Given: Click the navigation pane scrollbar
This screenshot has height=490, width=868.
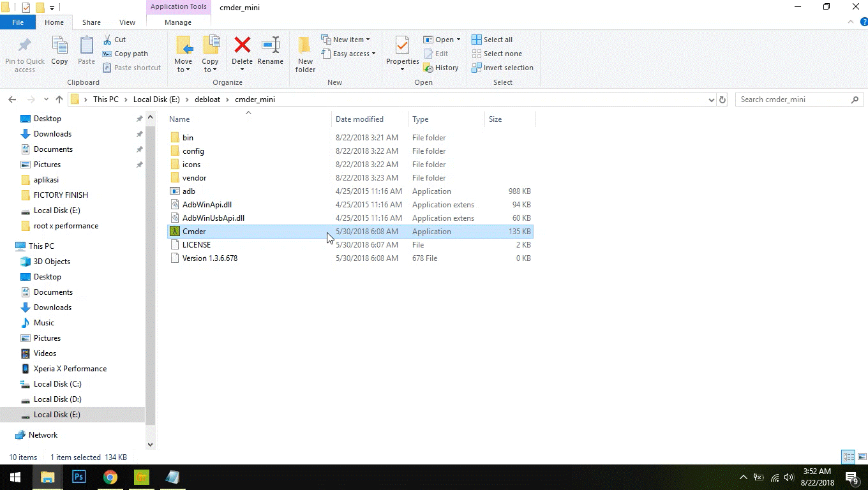Looking at the screenshot, I should (151, 274).
